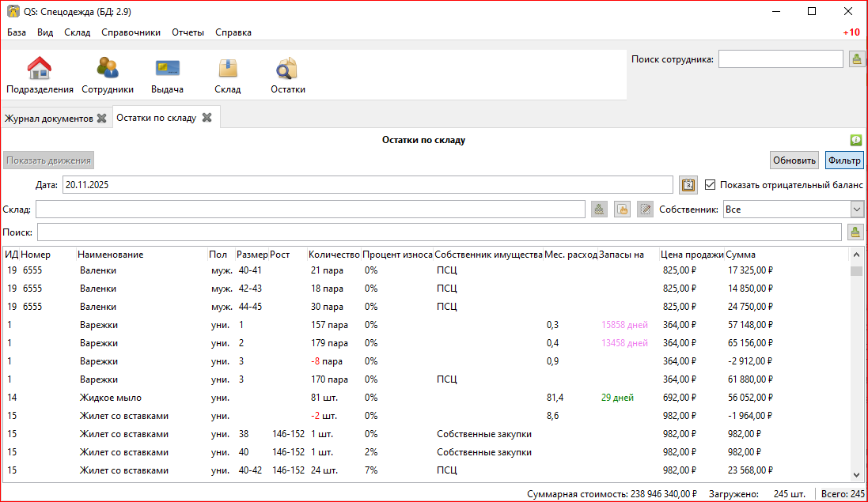Open the Справочники menu
The image size is (868, 502).
coord(131,32)
